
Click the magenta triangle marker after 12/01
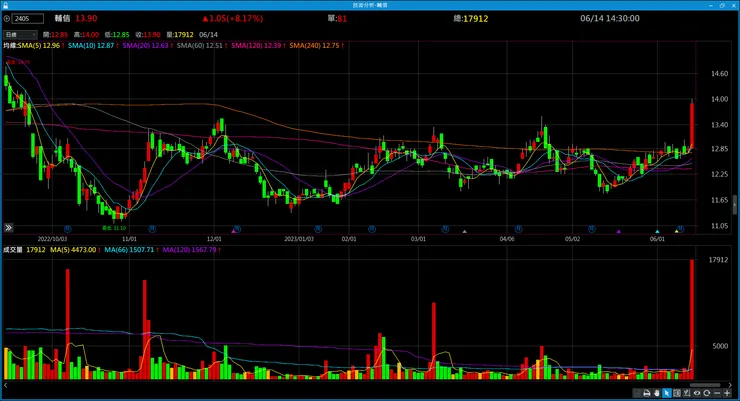[233, 231]
